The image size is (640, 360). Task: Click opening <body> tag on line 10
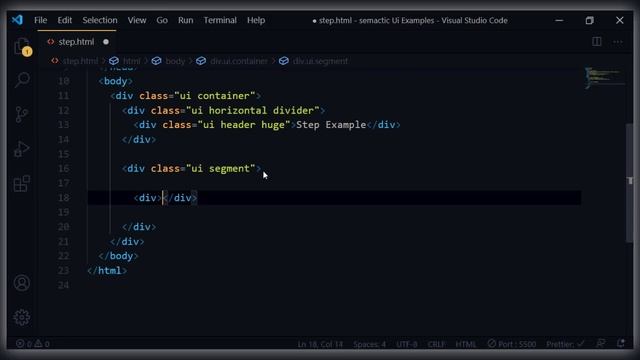coord(116,81)
